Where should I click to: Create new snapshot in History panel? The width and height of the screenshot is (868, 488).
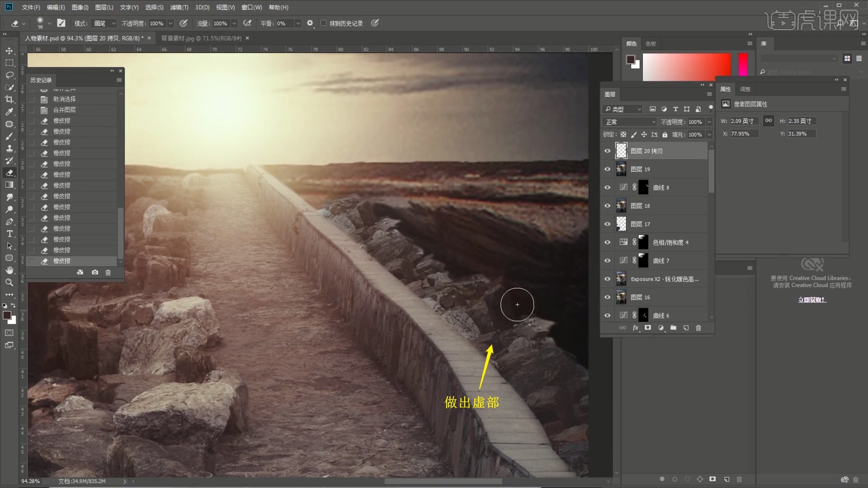coord(95,272)
